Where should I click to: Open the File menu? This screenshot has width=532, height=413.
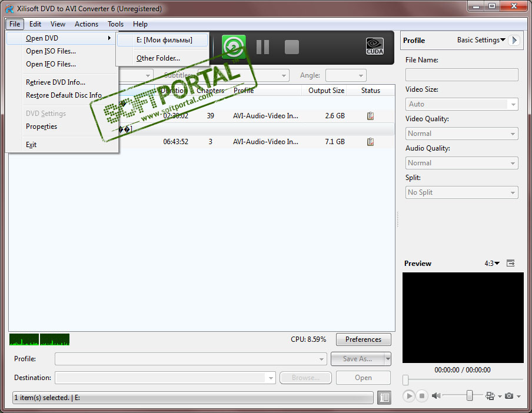click(15, 24)
